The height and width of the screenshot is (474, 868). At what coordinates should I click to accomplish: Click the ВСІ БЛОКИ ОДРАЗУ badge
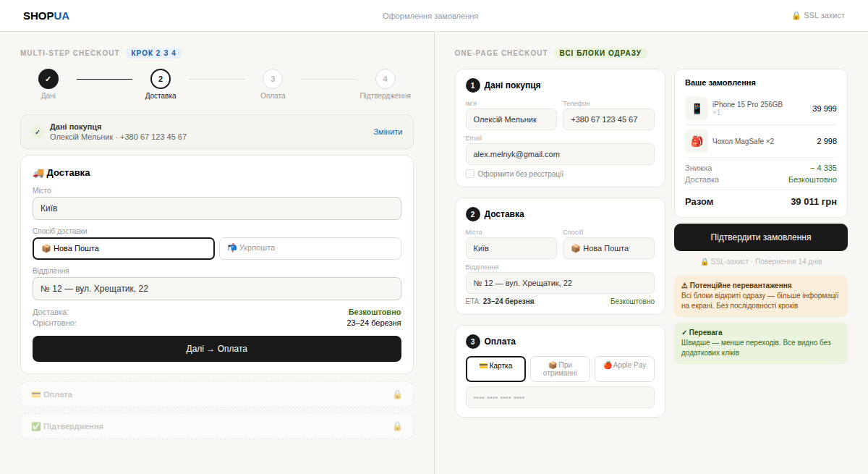[x=602, y=53]
